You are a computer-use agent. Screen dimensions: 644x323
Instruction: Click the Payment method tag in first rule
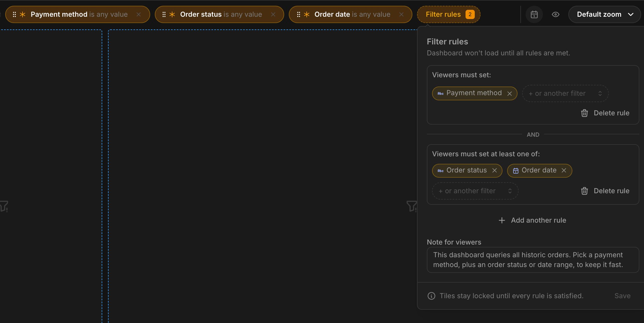[x=474, y=93]
